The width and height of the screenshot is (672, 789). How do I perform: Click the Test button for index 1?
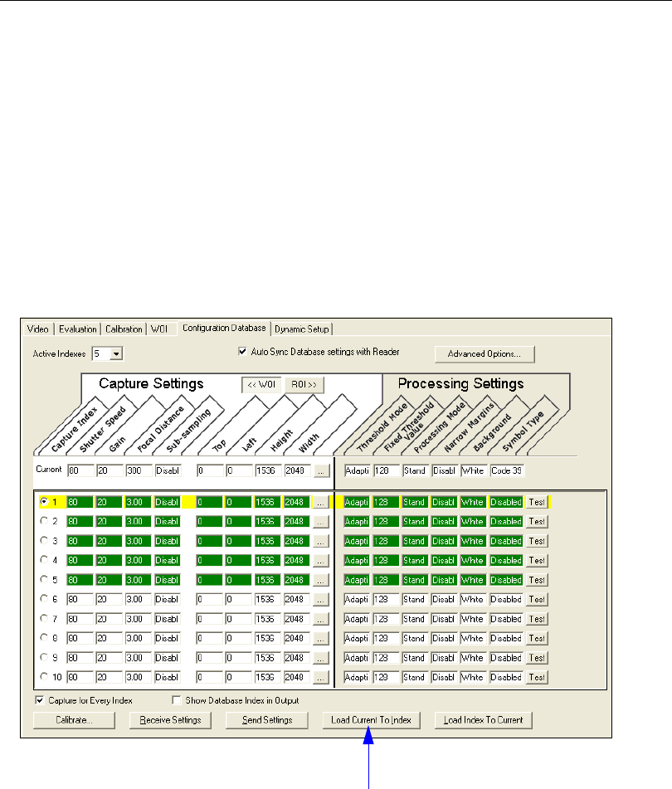pyautogui.click(x=537, y=502)
